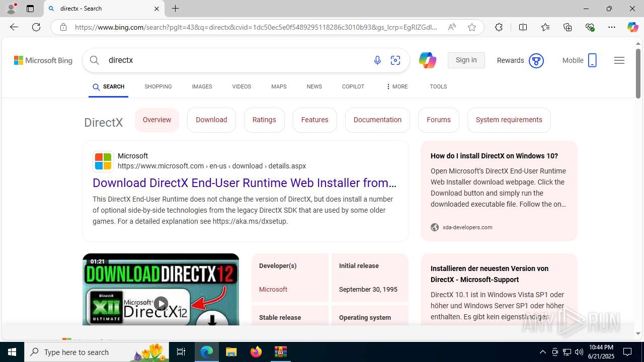
Task: Search using an image icon
Action: 395,60
